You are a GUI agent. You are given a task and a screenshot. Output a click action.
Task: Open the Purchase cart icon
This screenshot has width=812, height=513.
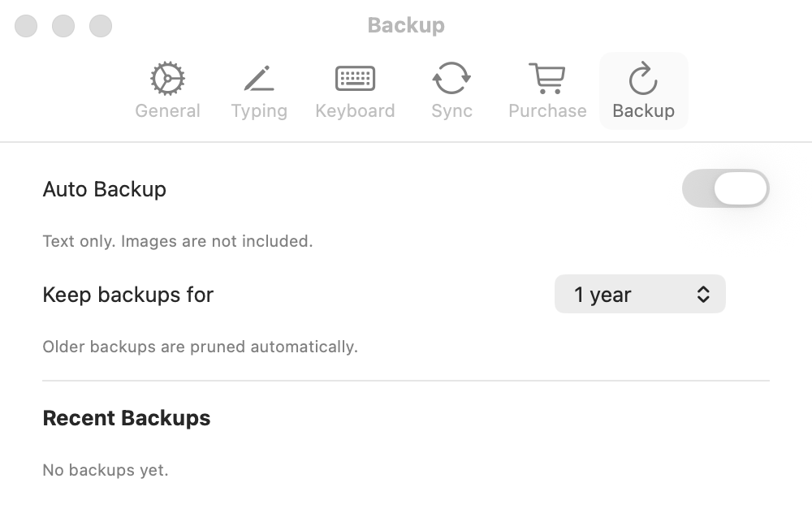[x=547, y=79]
